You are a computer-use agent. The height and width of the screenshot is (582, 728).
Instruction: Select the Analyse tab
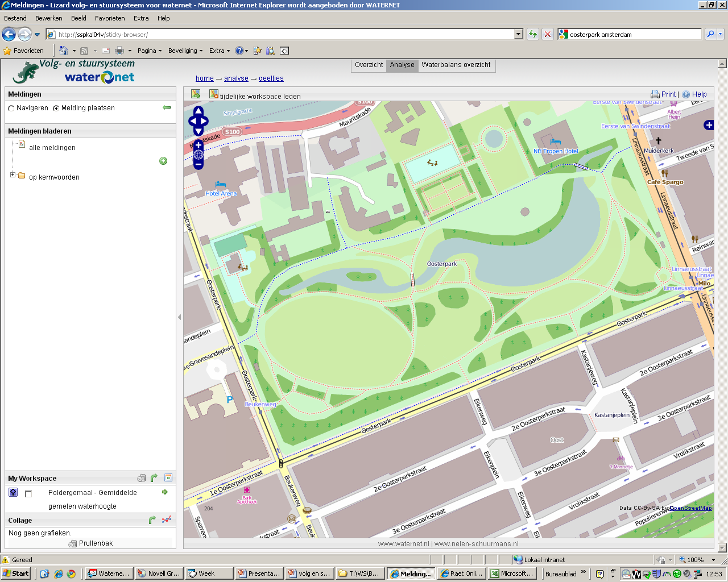[402, 65]
